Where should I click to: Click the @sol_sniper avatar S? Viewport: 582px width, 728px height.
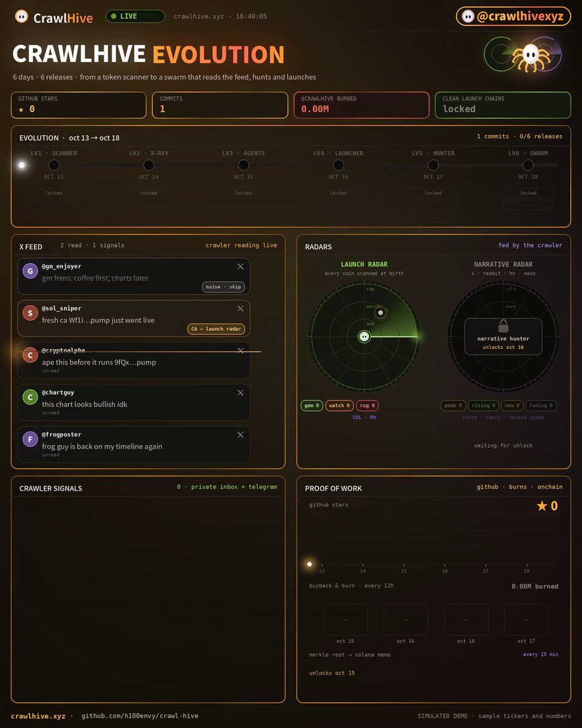point(30,313)
